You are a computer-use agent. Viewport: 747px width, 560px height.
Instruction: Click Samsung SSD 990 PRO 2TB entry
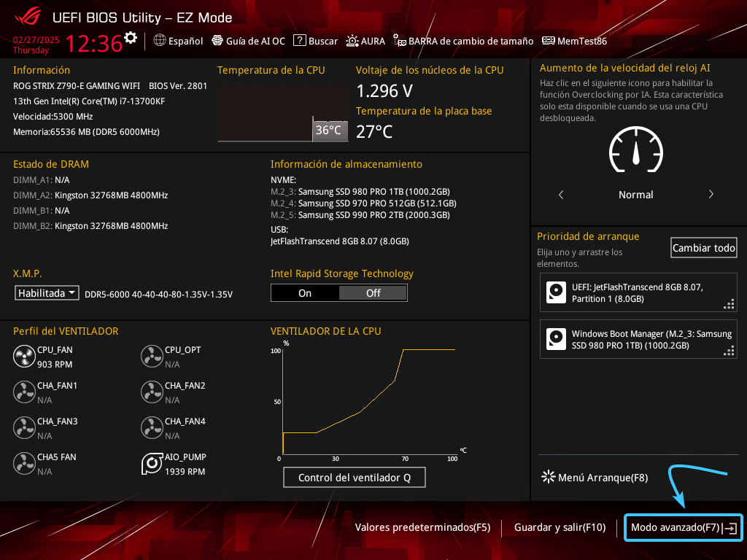click(360, 215)
